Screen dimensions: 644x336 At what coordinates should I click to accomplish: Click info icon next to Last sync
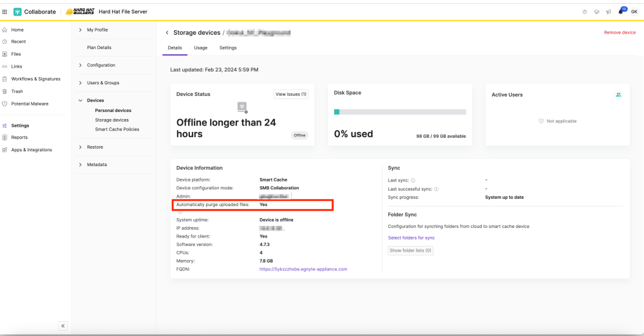tap(413, 180)
